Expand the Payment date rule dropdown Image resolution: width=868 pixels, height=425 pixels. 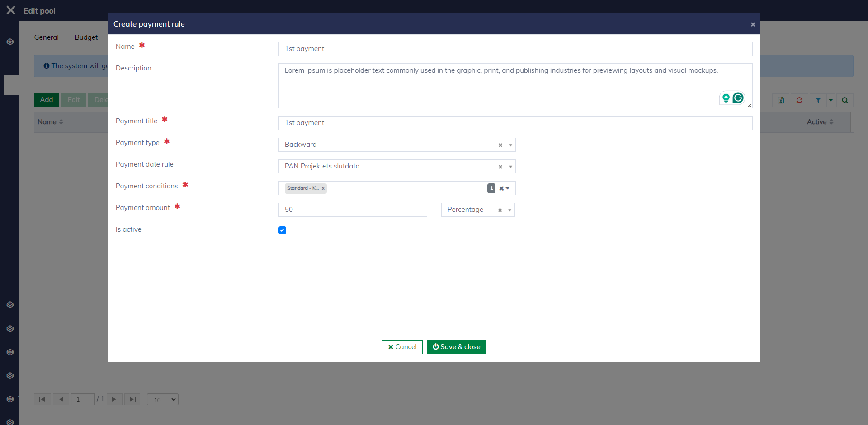coord(510,167)
